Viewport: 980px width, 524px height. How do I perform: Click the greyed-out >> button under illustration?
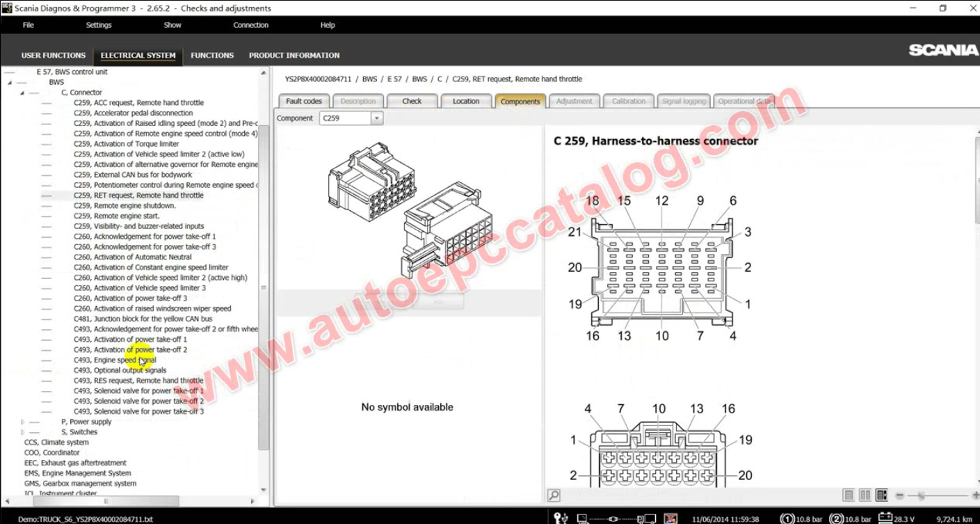click(438, 303)
